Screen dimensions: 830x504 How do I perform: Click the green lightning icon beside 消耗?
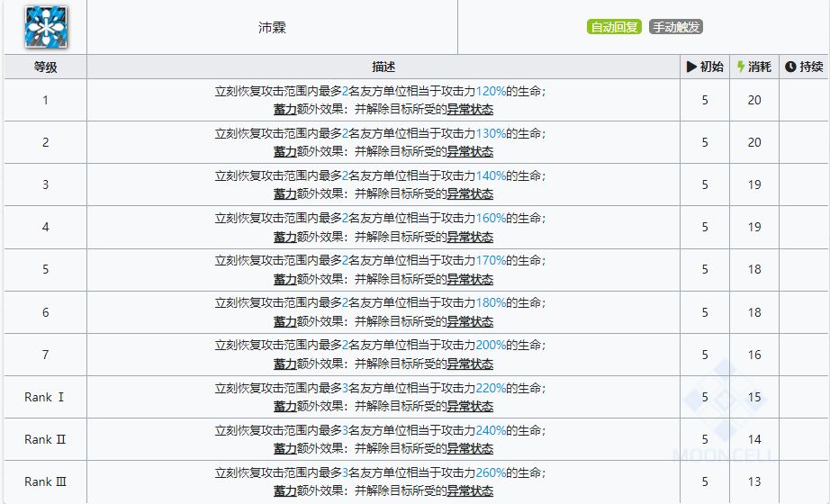tap(741, 67)
